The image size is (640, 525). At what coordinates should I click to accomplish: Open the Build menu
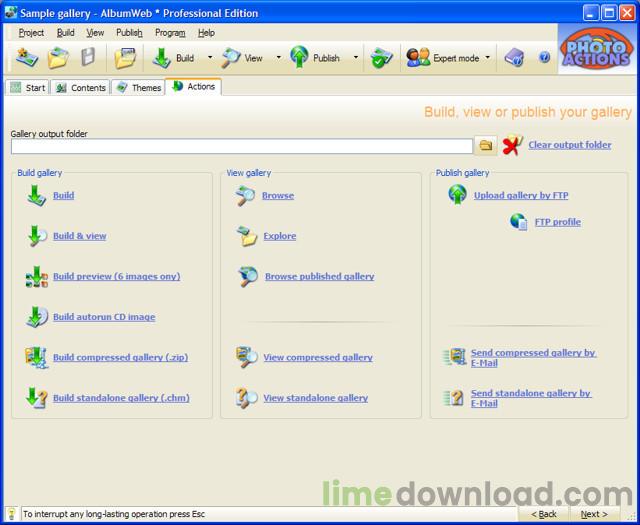66,33
